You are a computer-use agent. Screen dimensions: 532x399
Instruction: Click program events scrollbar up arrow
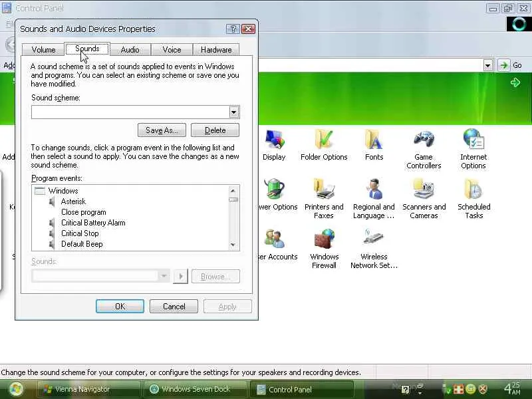233,191
